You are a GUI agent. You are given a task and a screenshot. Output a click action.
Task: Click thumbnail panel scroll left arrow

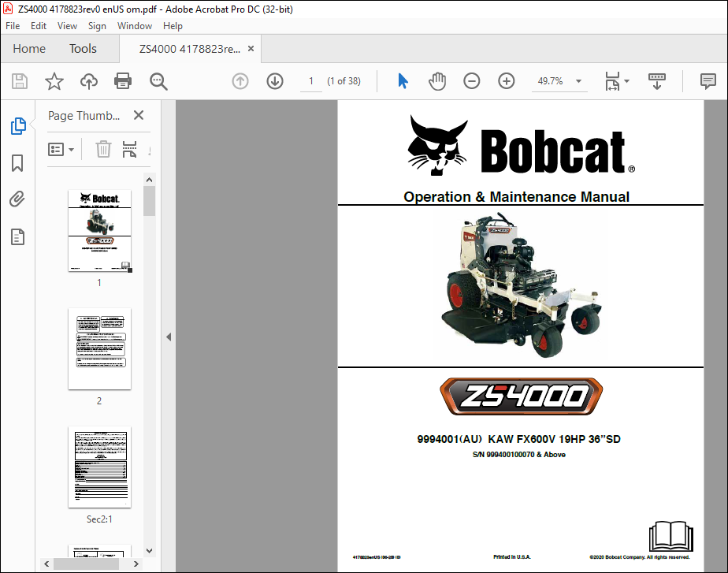(46, 564)
